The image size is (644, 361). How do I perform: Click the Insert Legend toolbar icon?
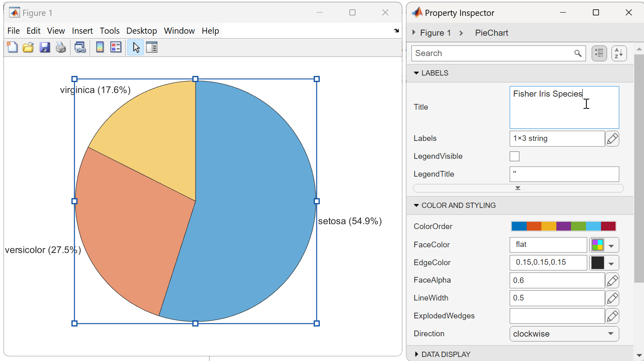click(116, 48)
